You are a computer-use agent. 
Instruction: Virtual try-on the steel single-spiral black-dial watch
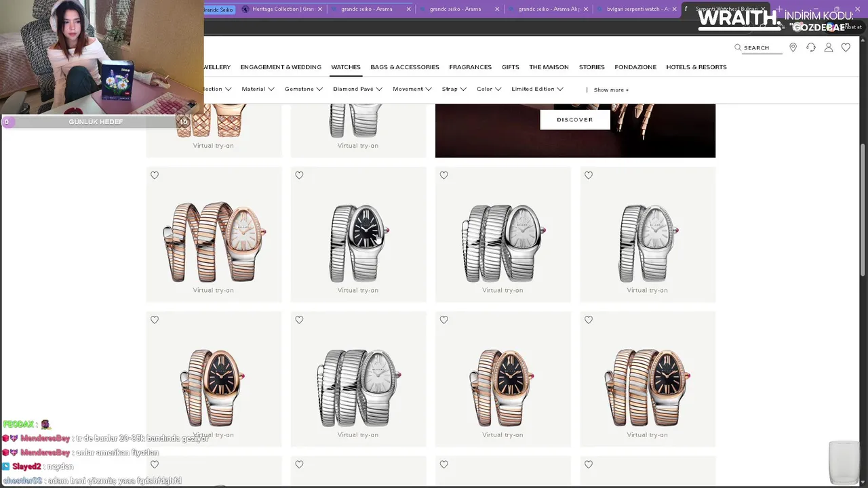358,290
